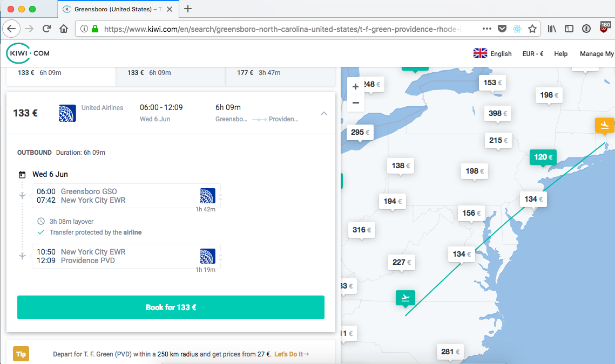Select the 295 € map price tag
Viewport: 615px width, 364px height.
point(360,133)
